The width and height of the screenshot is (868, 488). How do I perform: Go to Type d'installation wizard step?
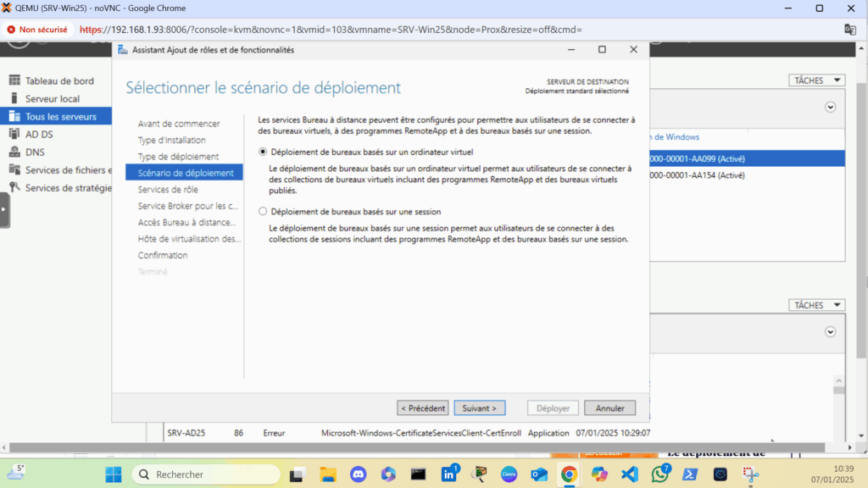click(x=171, y=140)
